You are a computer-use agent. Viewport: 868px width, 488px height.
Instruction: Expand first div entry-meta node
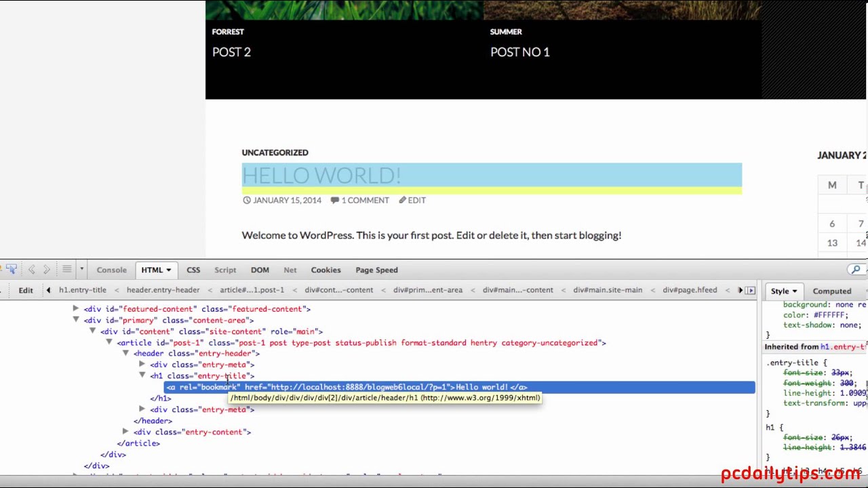(x=142, y=364)
